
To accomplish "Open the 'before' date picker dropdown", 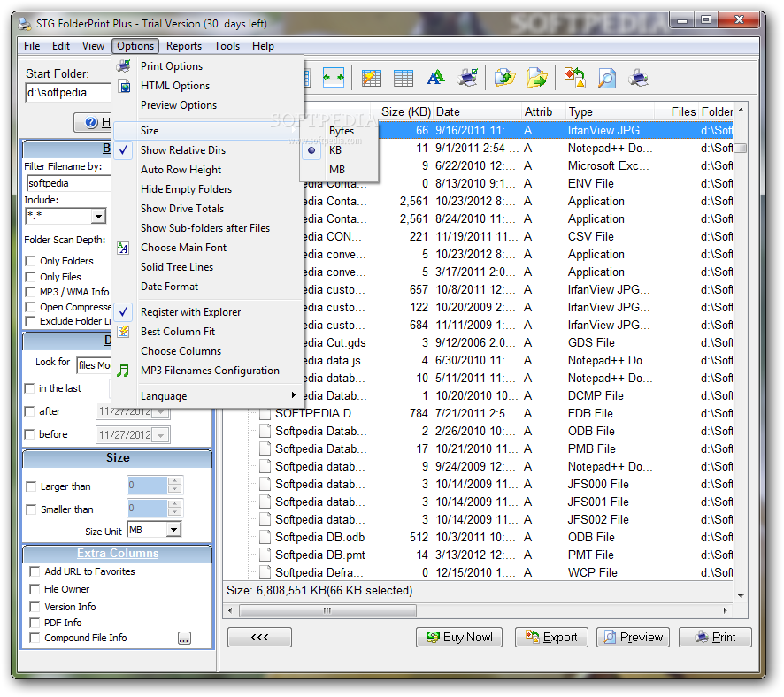I will point(160,435).
